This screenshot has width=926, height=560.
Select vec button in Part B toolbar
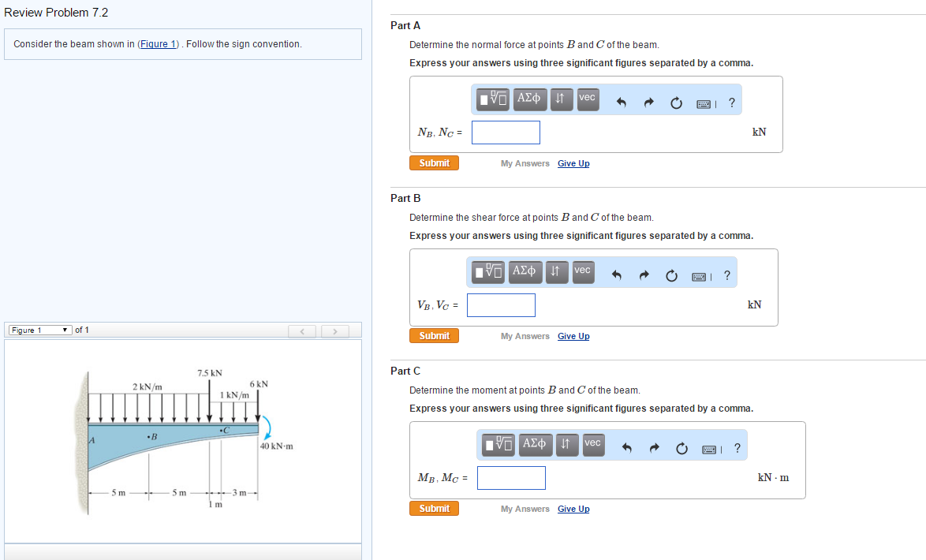[583, 272]
